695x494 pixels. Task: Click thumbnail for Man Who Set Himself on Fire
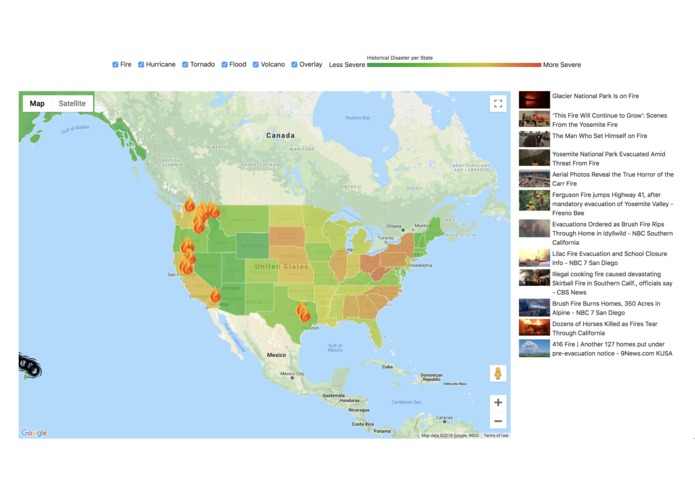[534, 139]
